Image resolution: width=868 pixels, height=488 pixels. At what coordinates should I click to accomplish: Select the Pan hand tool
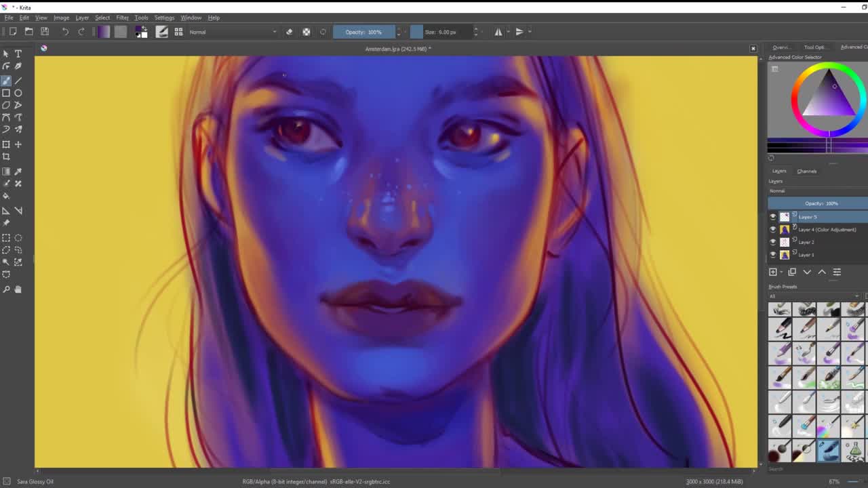coord(18,289)
